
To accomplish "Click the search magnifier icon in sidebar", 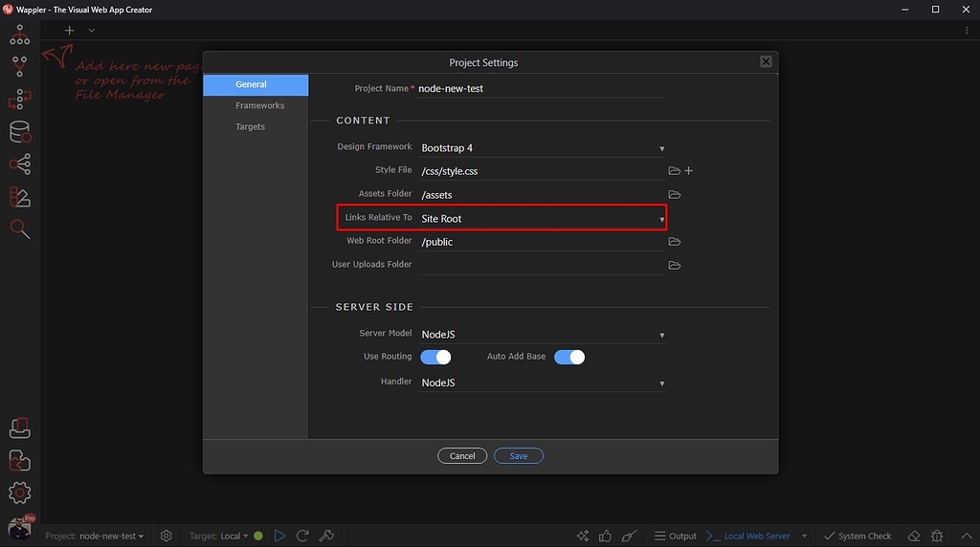I will pyautogui.click(x=20, y=230).
